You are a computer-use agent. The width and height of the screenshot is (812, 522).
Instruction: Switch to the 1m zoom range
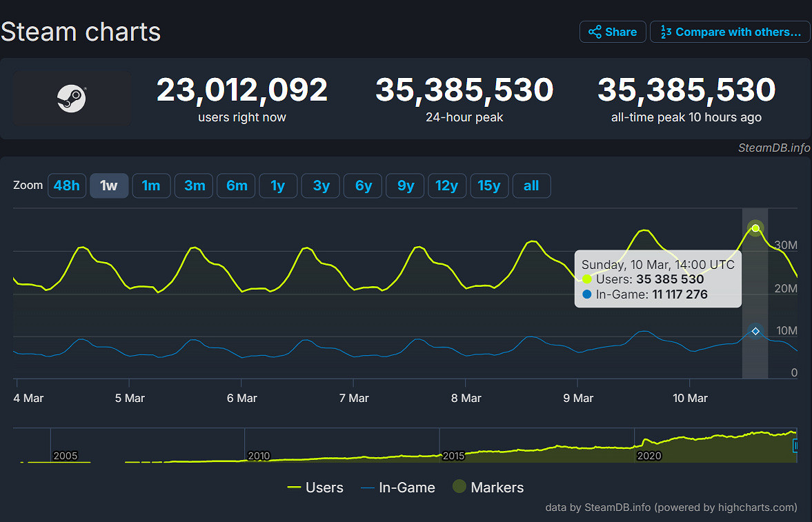coord(151,185)
